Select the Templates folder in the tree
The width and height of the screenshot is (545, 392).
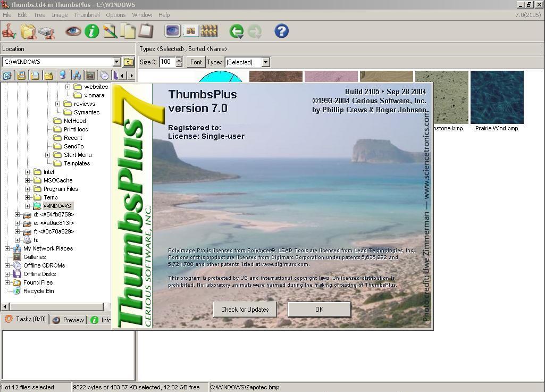(77, 163)
